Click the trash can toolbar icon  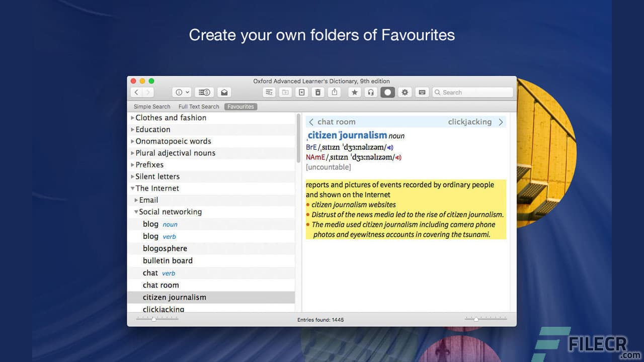coord(318,93)
